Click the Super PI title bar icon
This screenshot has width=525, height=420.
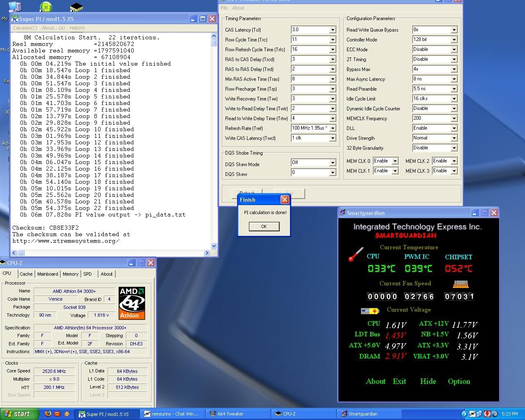coord(15,18)
